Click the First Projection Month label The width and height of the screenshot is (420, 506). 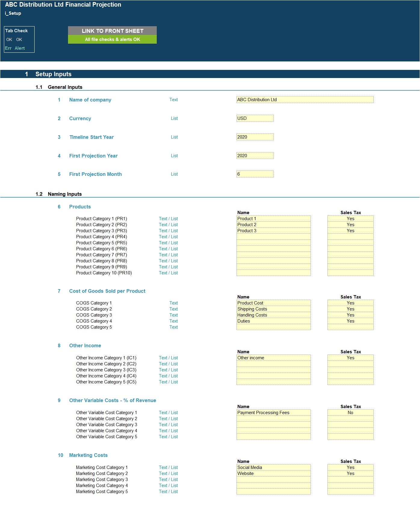95,174
